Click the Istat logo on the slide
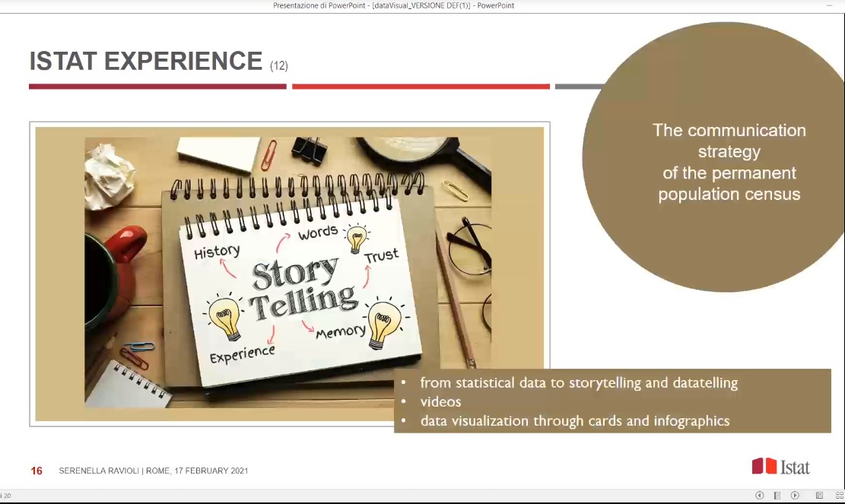The width and height of the screenshot is (845, 504). point(781,466)
